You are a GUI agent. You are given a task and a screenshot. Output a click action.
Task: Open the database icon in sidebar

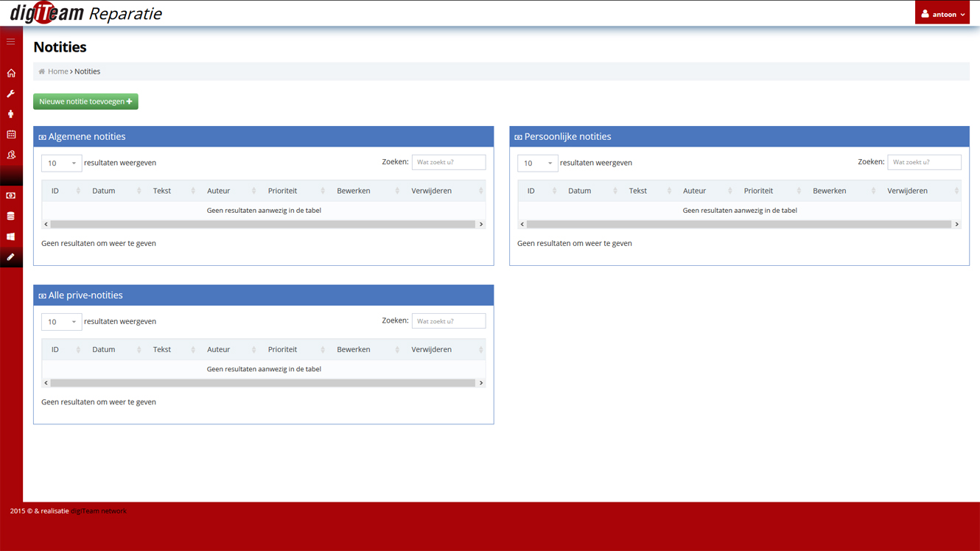[11, 216]
